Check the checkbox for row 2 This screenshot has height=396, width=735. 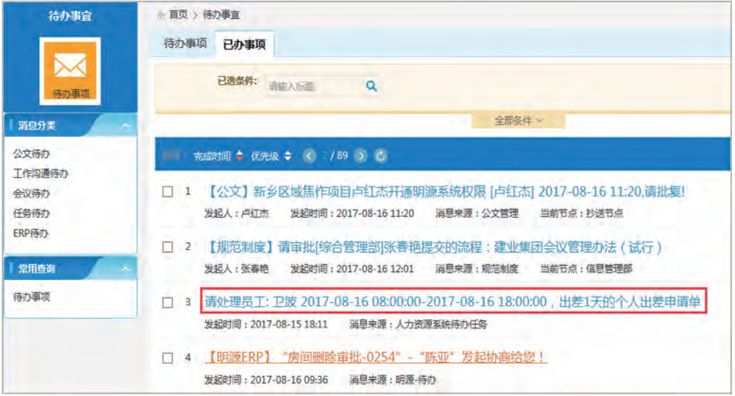167,247
